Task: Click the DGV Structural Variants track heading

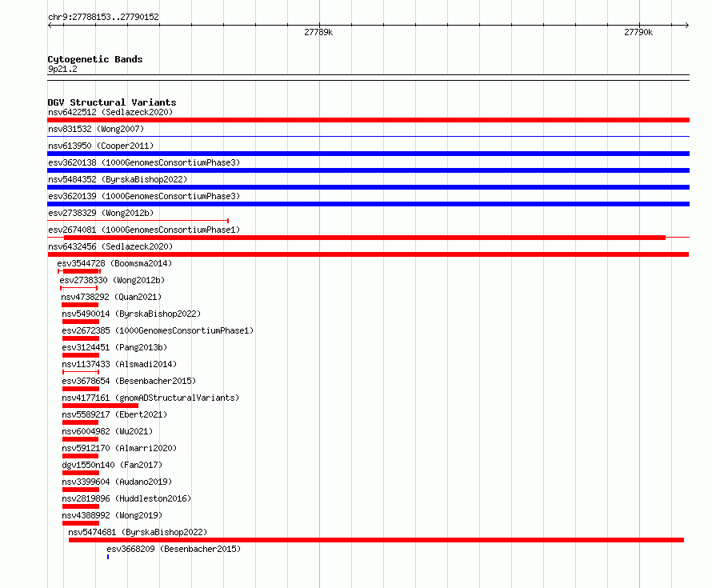Action: click(112, 102)
